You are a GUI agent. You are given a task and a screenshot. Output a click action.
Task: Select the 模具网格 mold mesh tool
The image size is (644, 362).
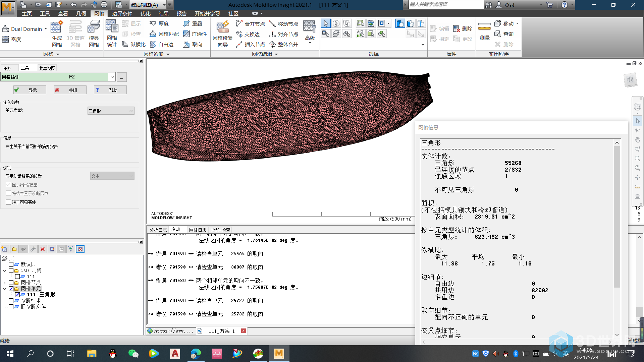click(94, 34)
